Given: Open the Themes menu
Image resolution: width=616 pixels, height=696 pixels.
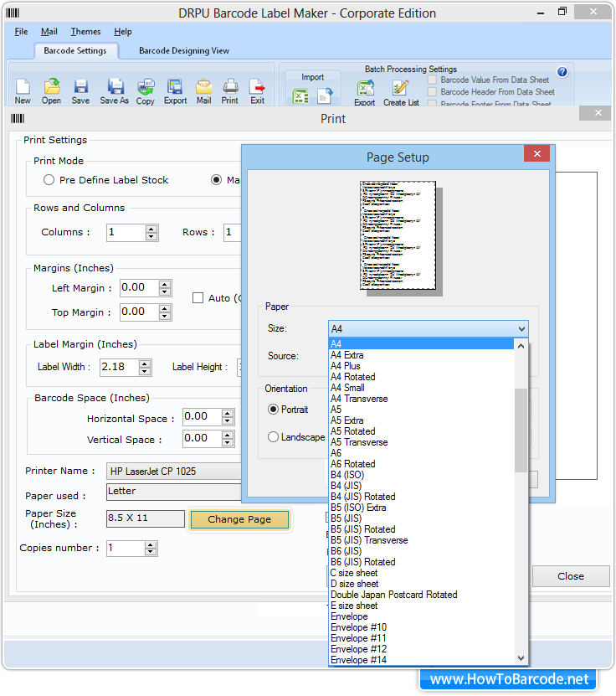Looking at the screenshot, I should [85, 32].
